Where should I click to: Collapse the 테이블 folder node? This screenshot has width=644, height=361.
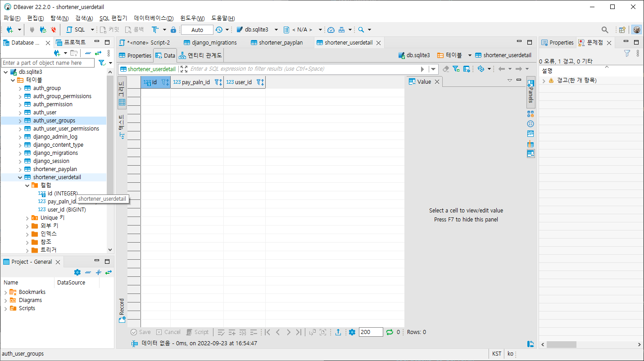(13, 80)
